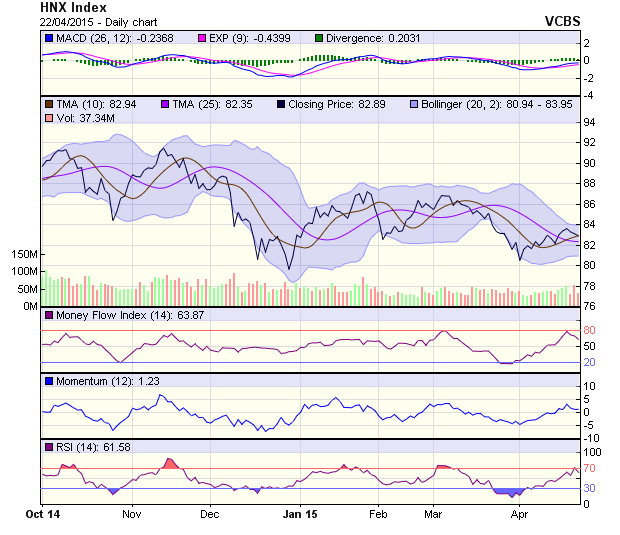Select the purple TMA (25) legend marker
The image size is (620, 535).
(x=165, y=104)
